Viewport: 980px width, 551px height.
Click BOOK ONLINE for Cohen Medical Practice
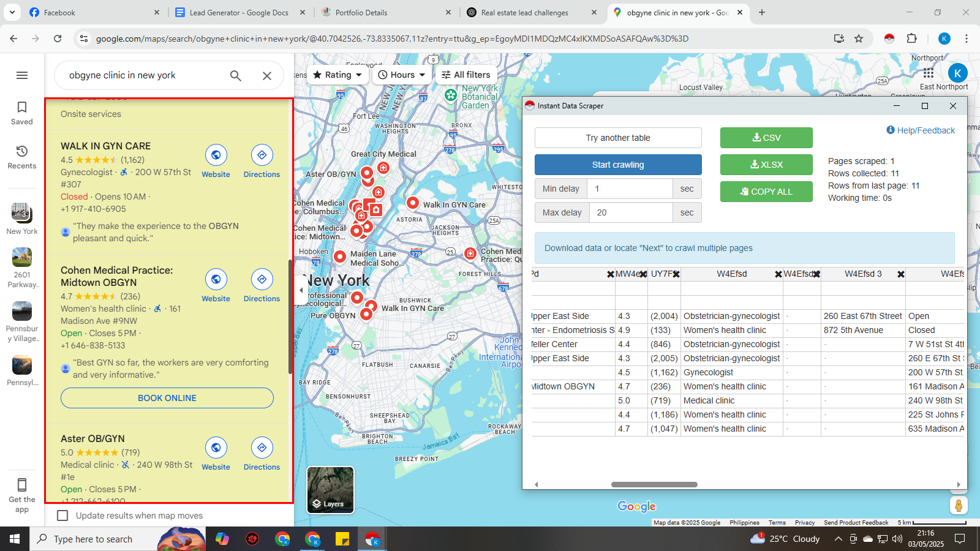[x=167, y=398]
